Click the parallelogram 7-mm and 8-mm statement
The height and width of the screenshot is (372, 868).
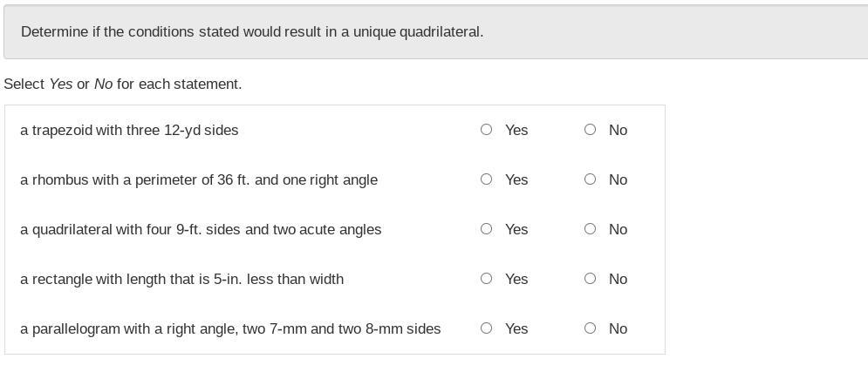coord(230,328)
